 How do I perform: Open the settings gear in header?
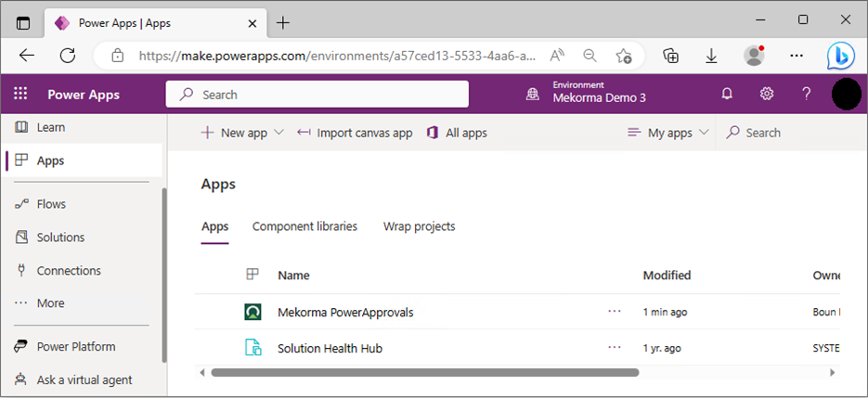(x=767, y=95)
